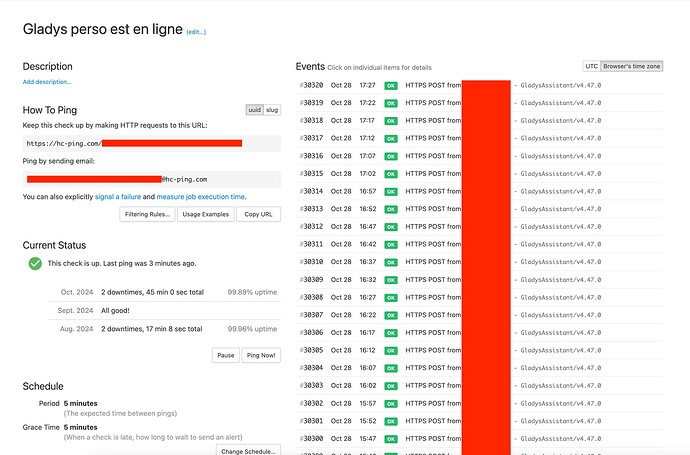Pause this check
This screenshot has height=455, width=690.
click(x=226, y=355)
